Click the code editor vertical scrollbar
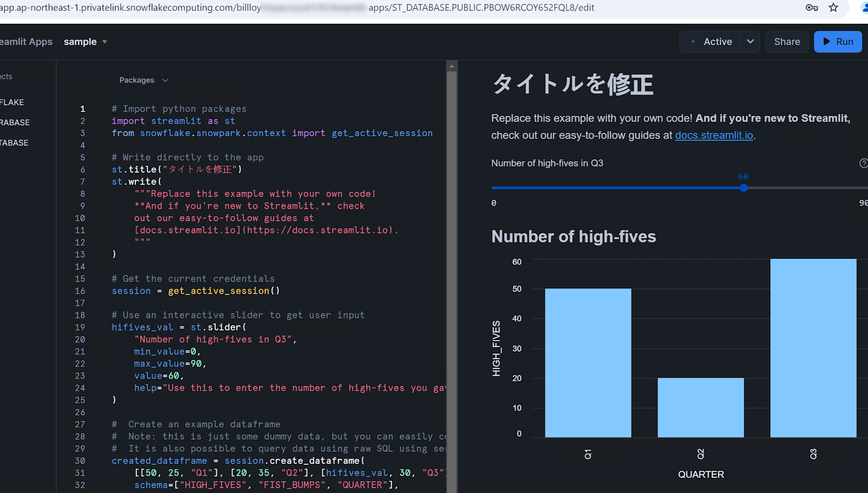The height and width of the screenshot is (493, 868). (452, 282)
